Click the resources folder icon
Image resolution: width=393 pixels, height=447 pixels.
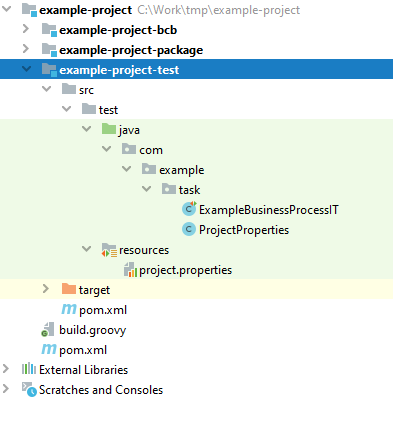pos(109,250)
